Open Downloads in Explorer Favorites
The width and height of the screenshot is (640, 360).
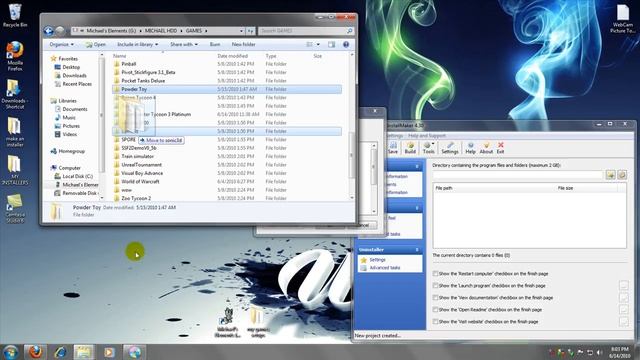[74, 76]
